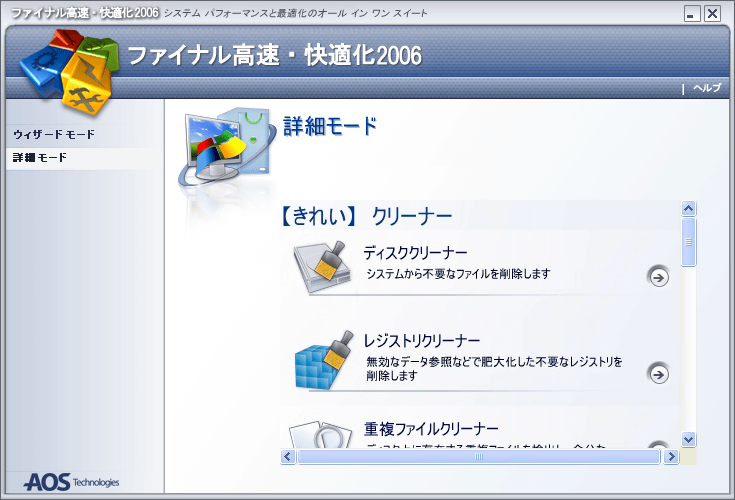Click the AOS Technologies logo
The width and height of the screenshot is (735, 500).
point(71,482)
